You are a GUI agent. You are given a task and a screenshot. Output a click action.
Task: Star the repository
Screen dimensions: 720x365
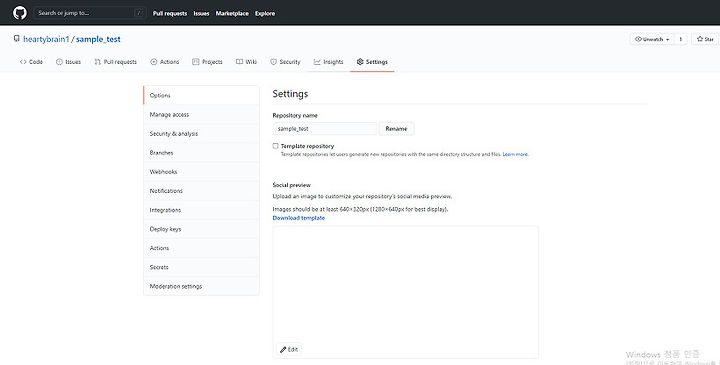(x=705, y=39)
